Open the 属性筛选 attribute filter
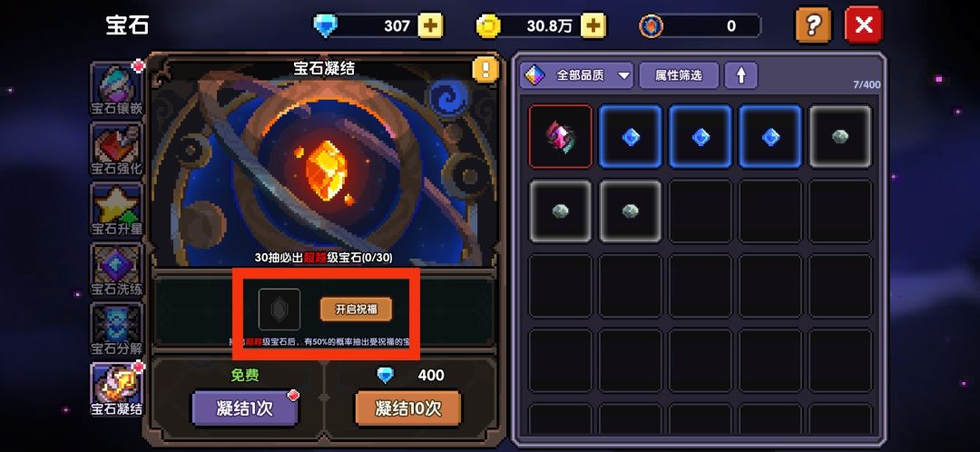Screen dimensions: 980x452 (679, 75)
